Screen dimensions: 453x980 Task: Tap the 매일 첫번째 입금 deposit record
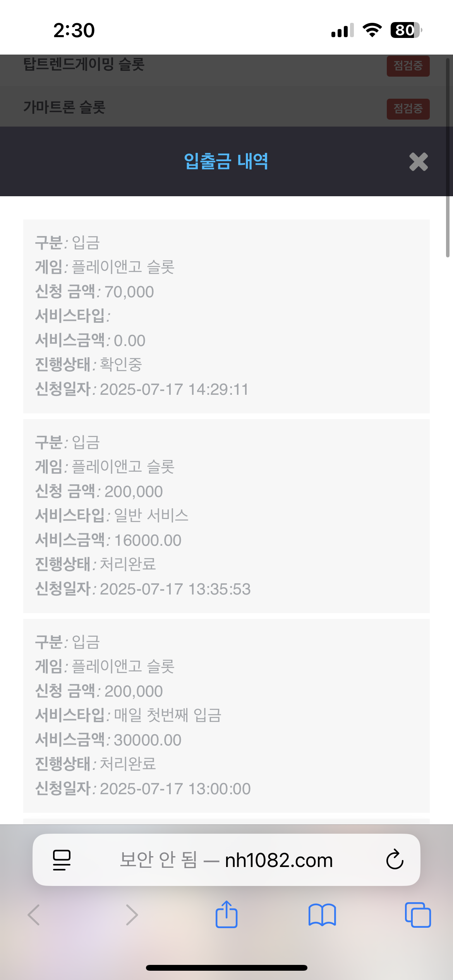click(226, 715)
